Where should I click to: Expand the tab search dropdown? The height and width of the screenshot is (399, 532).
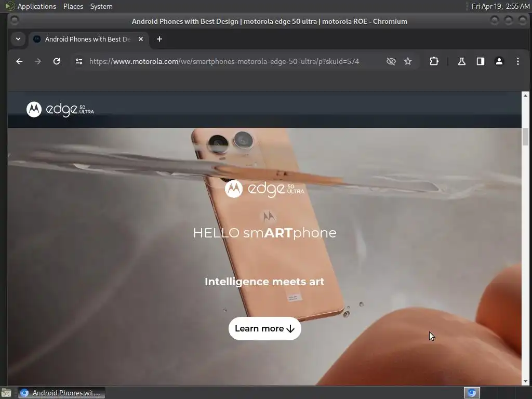pyautogui.click(x=18, y=39)
